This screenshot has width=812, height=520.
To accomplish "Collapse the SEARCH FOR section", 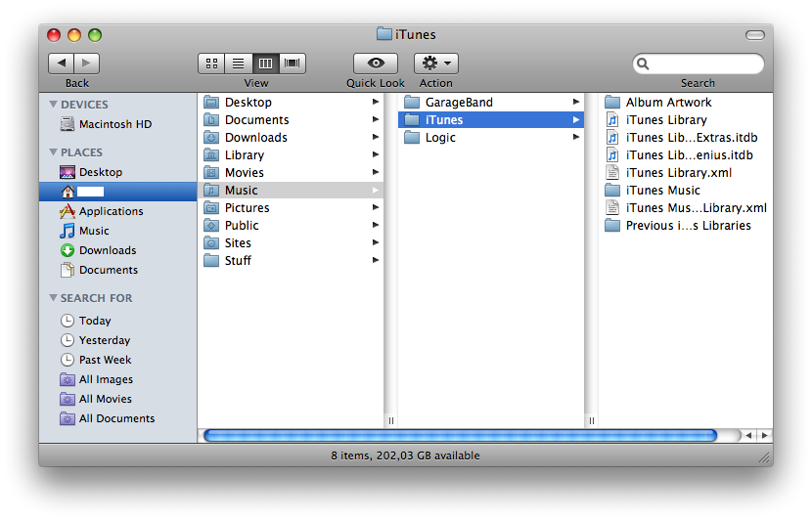I will [x=53, y=297].
